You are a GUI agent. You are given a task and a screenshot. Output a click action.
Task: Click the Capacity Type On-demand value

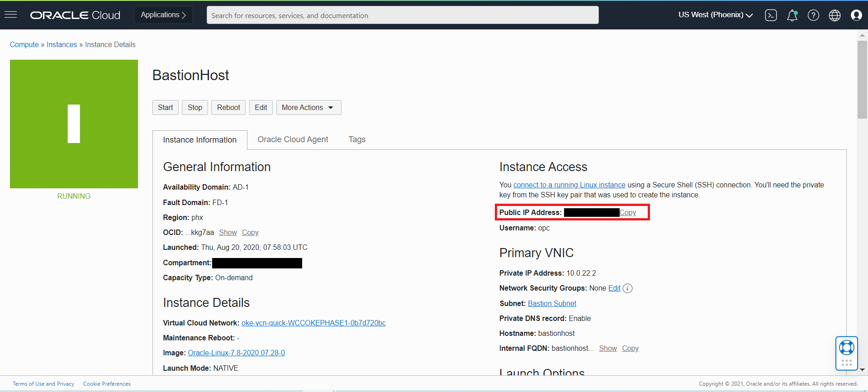[x=234, y=277]
